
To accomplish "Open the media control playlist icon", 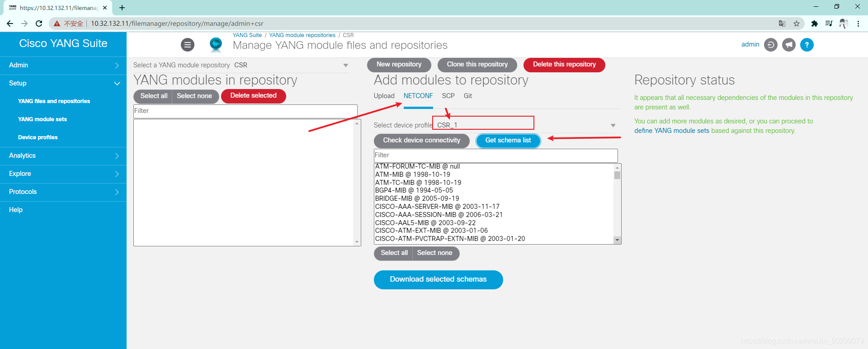I will [x=829, y=24].
